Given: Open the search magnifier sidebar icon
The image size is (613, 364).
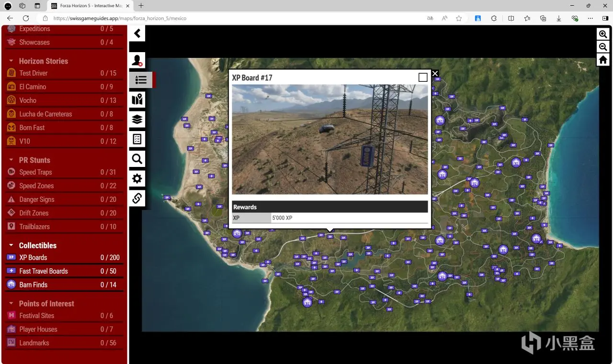Looking at the screenshot, I should click(x=137, y=159).
